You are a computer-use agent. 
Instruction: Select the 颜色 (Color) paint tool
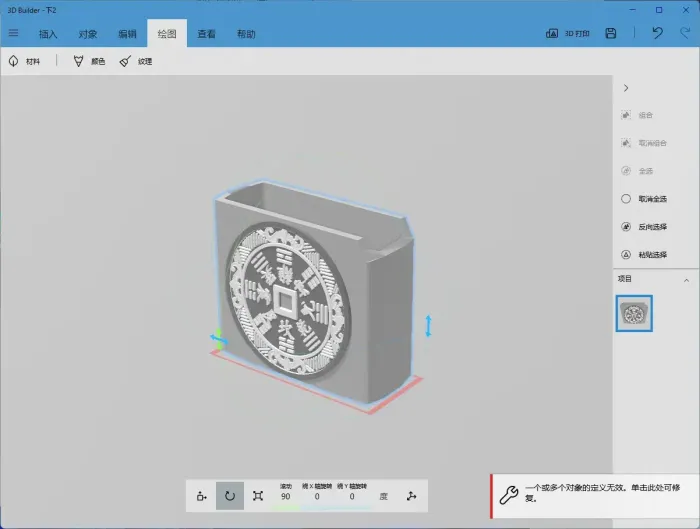click(x=89, y=61)
